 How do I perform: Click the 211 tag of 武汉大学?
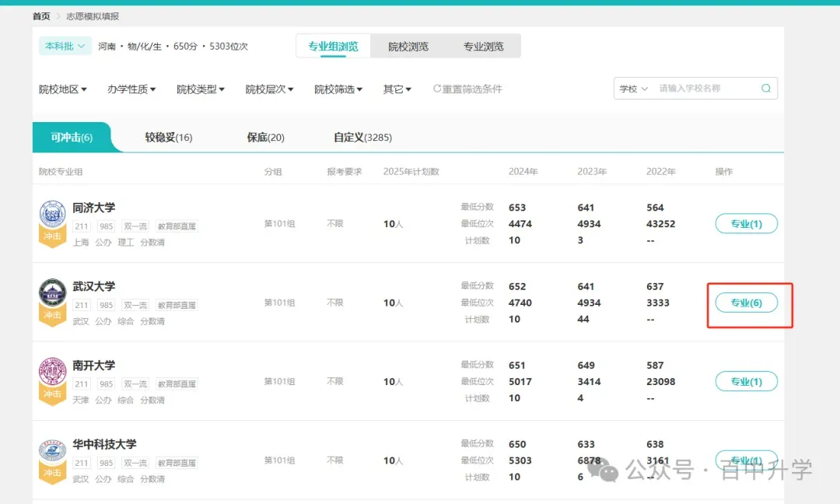(82, 305)
